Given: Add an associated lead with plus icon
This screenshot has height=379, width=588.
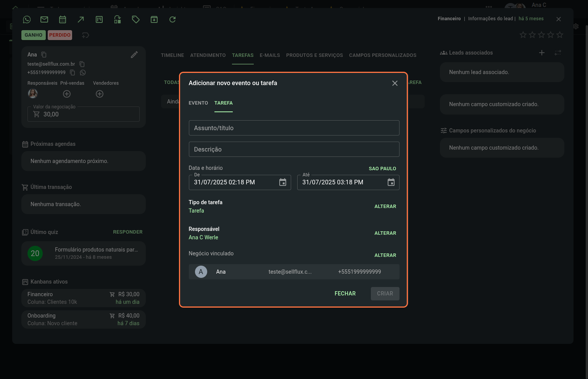Looking at the screenshot, I should point(542,53).
